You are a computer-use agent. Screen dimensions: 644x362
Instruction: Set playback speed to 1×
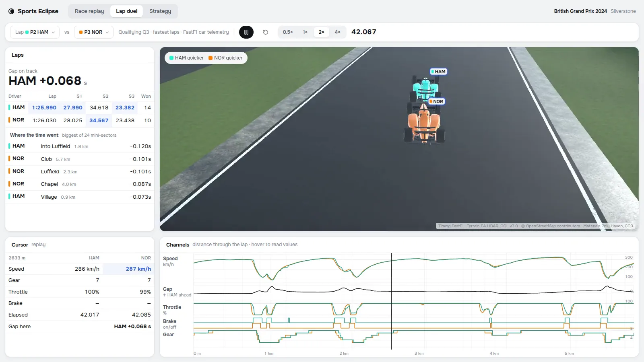tap(305, 32)
